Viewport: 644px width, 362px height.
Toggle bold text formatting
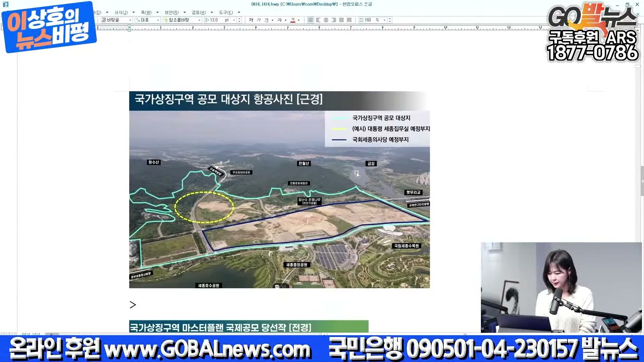coord(251,20)
